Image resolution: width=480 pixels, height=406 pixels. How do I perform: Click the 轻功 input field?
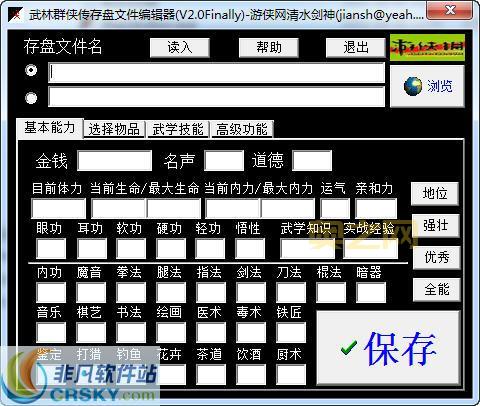(x=210, y=249)
